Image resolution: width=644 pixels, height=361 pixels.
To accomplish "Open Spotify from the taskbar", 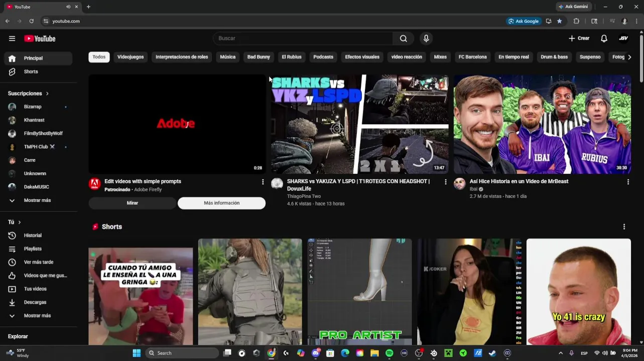I will pyautogui.click(x=389, y=353).
